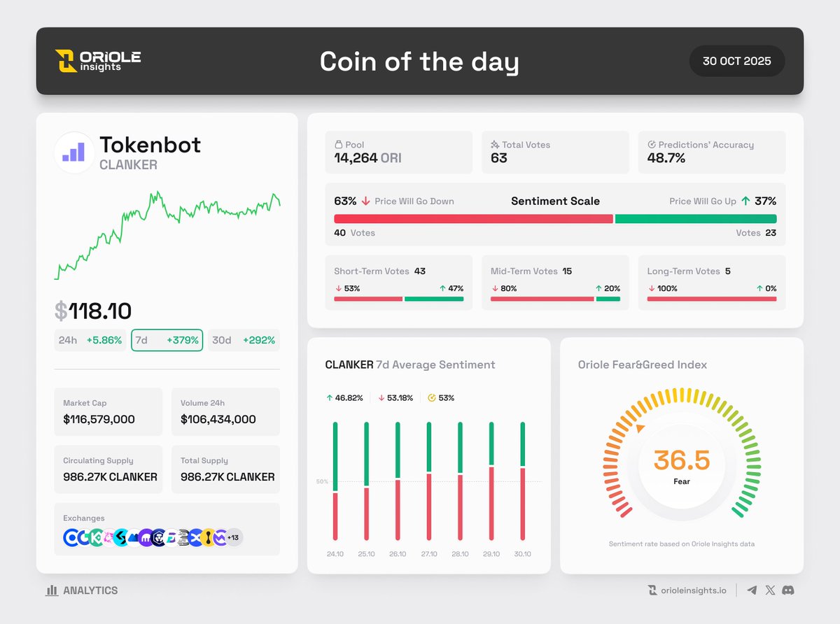Click the ANALYTICS label in footer

(x=90, y=590)
